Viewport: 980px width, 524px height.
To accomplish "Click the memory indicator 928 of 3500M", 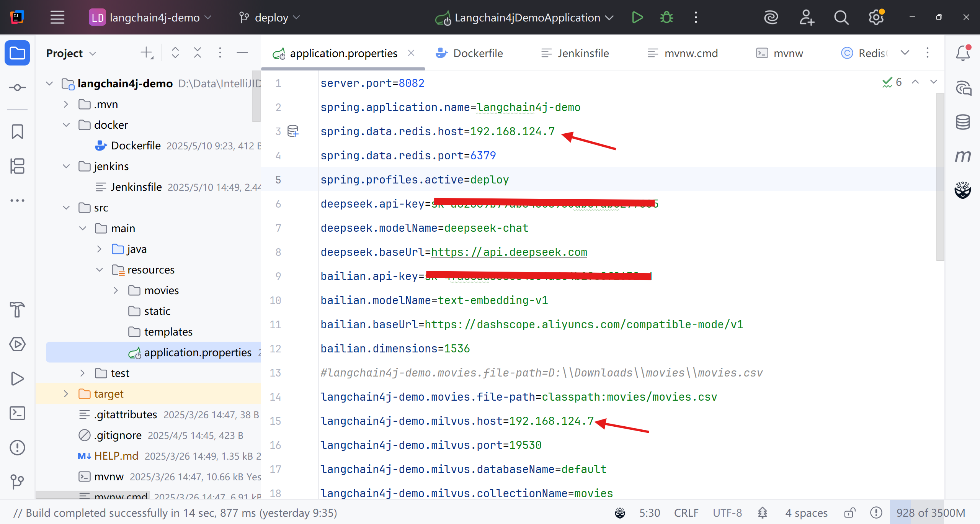I will tap(930, 513).
